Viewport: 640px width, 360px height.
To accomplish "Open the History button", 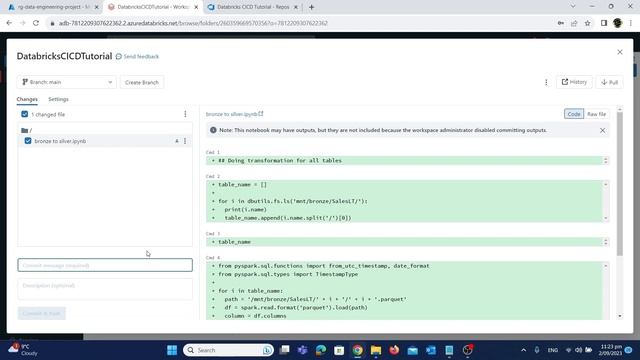I will pos(574,82).
